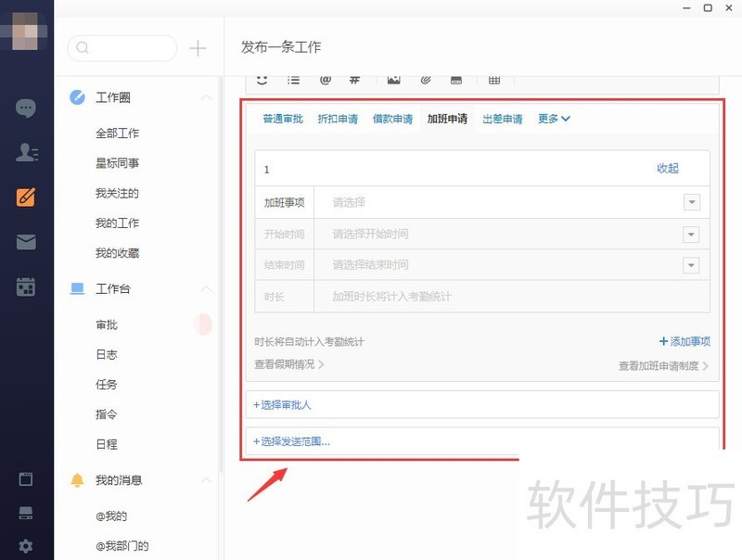Click the search input box above the sidebar
Viewport: 742px width, 560px height.
(x=121, y=47)
